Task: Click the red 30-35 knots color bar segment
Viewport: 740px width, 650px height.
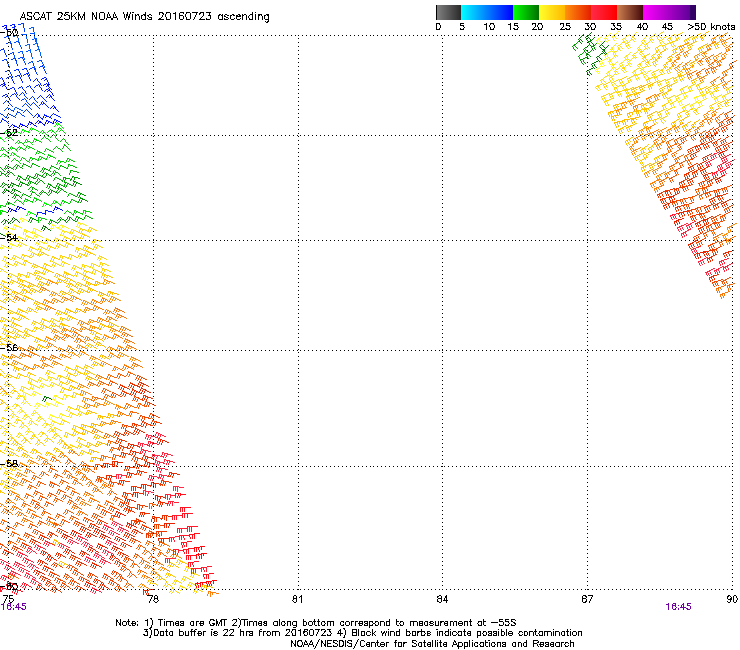Action: pyautogui.click(x=604, y=12)
